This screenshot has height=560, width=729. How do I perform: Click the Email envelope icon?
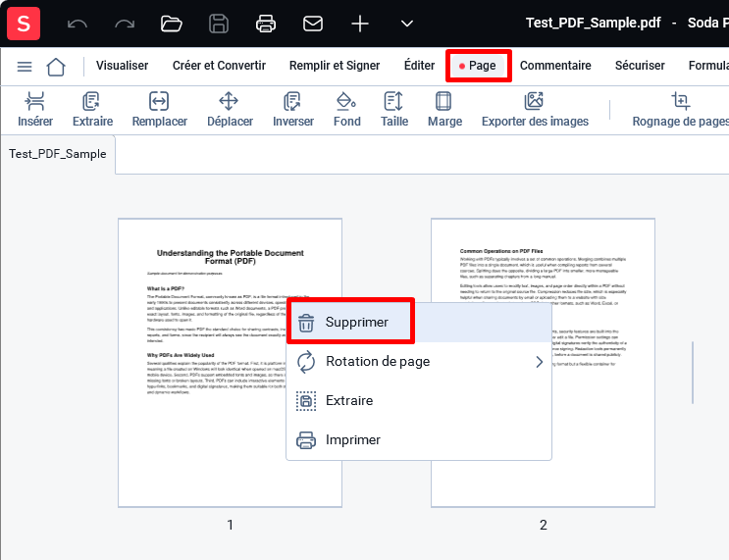(x=313, y=24)
